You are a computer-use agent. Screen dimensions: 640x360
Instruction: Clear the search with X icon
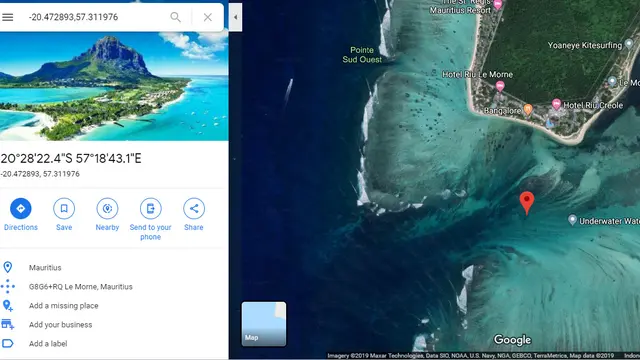click(208, 17)
